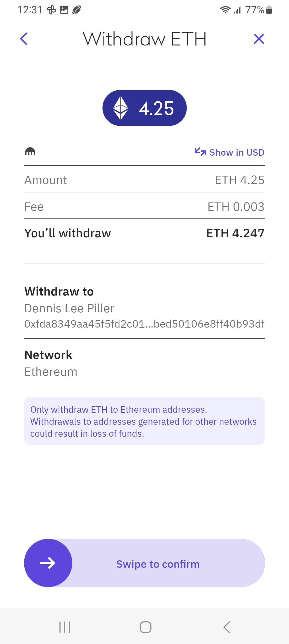Select the Amount ETH 4.25 row

144,180
